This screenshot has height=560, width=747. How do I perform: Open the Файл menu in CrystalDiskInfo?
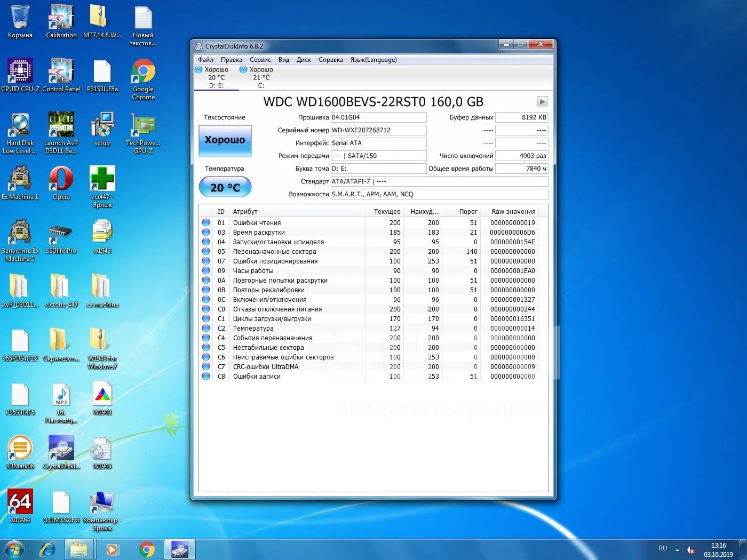click(x=205, y=60)
